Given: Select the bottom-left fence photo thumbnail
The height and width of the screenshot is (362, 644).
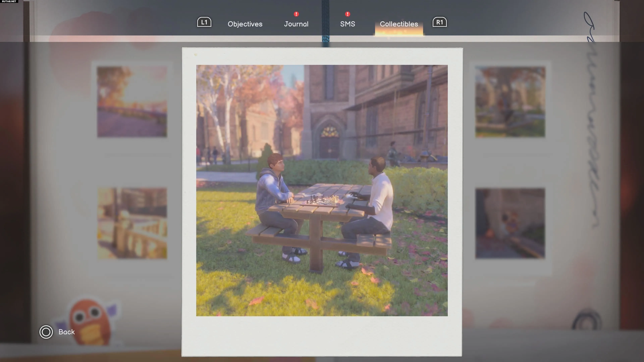Looking at the screenshot, I should pyautogui.click(x=132, y=223).
